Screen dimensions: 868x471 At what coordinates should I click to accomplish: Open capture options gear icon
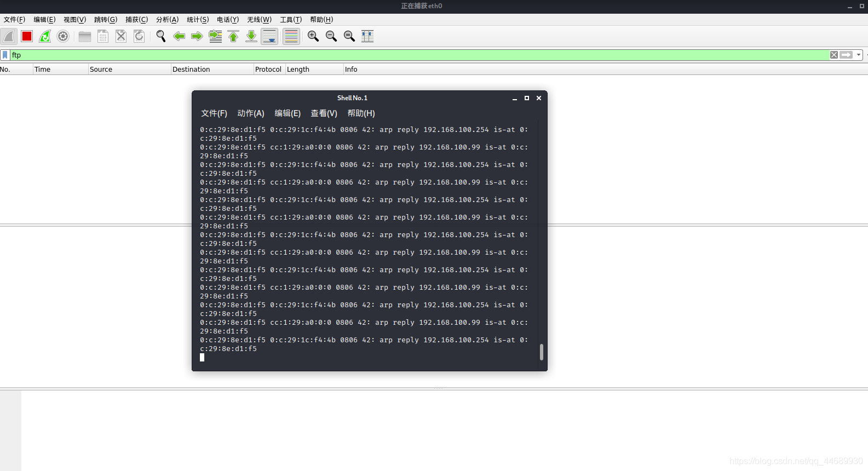tap(63, 36)
